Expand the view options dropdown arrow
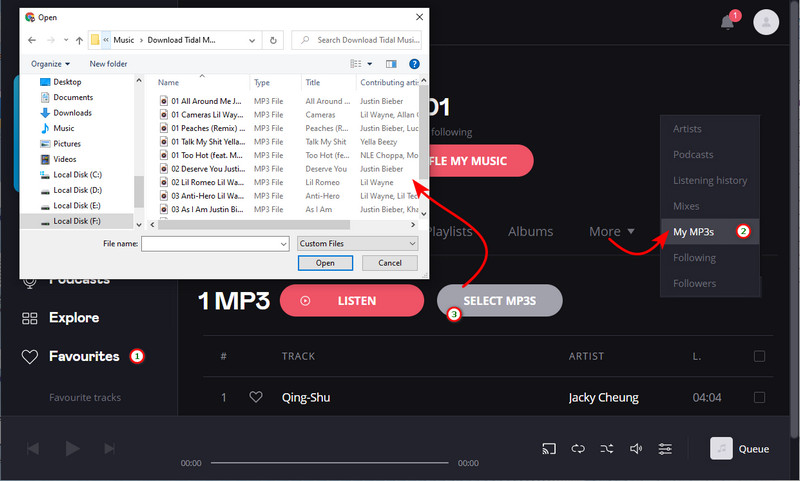800x481 pixels. point(369,64)
